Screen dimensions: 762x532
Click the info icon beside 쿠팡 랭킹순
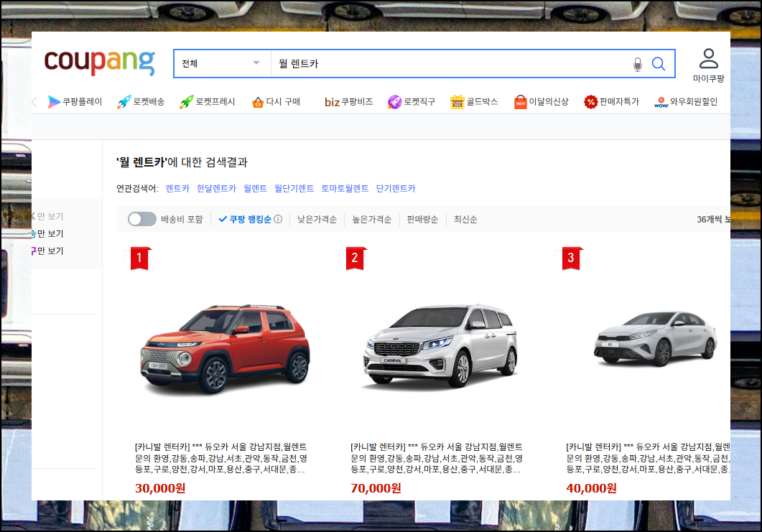click(278, 219)
